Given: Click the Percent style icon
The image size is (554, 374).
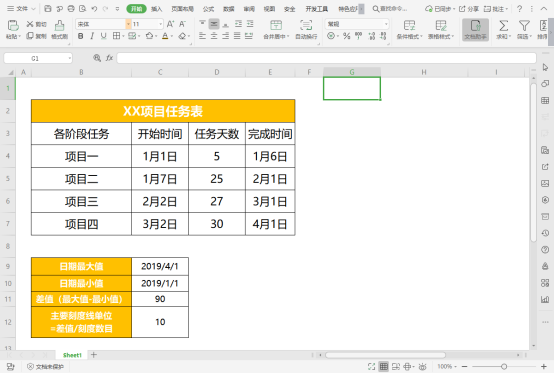Looking at the screenshot, I should pyautogui.click(x=347, y=36).
